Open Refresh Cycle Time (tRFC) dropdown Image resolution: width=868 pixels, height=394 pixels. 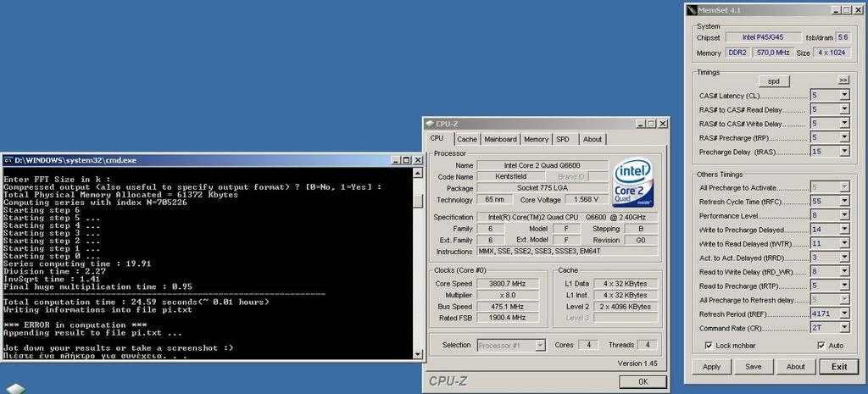844,202
